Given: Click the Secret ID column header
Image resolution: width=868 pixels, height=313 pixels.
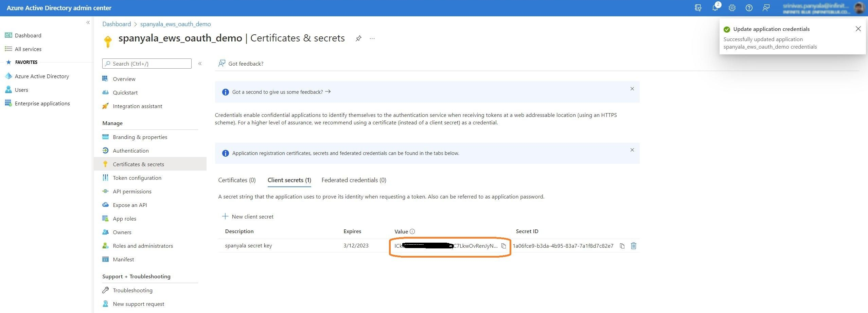Looking at the screenshot, I should [x=527, y=231].
